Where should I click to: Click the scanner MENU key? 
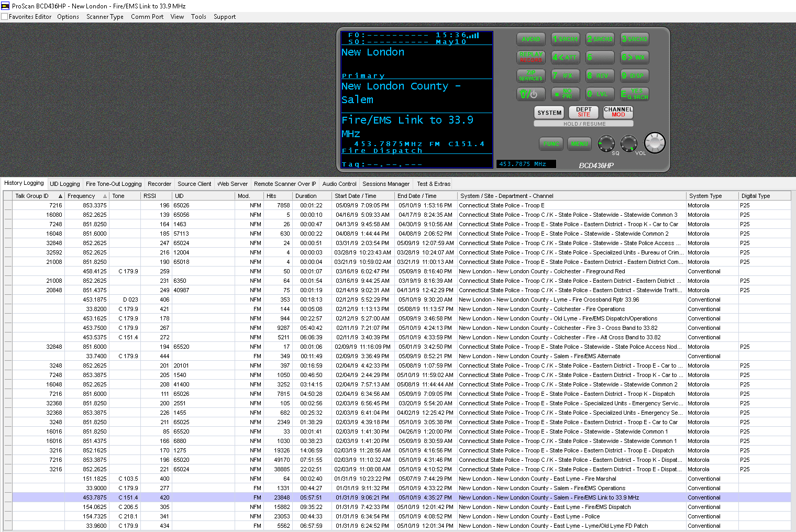580,143
